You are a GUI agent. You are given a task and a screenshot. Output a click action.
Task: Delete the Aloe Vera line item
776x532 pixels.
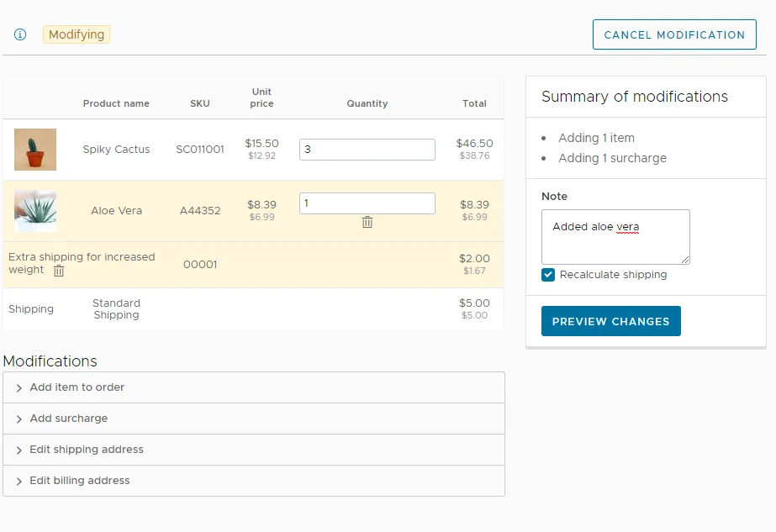coord(367,222)
